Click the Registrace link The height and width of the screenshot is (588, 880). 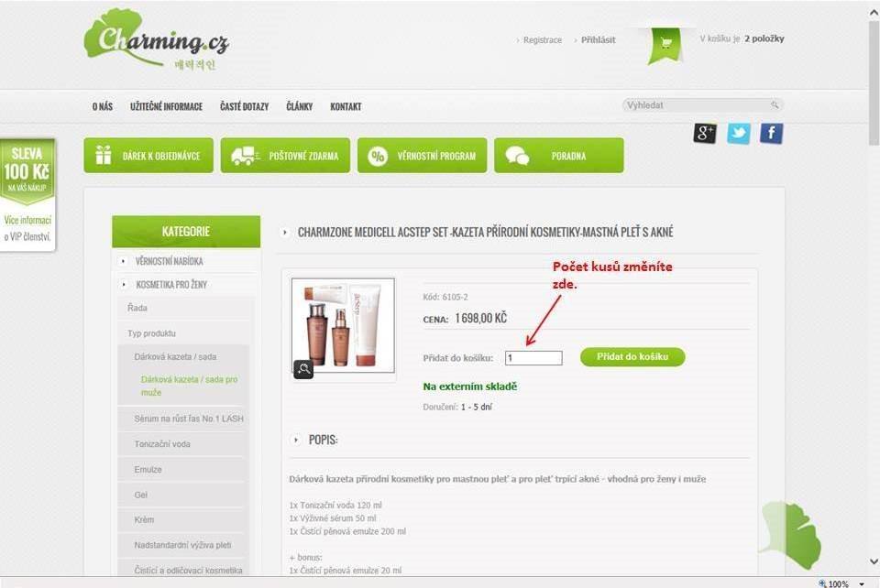click(x=542, y=39)
